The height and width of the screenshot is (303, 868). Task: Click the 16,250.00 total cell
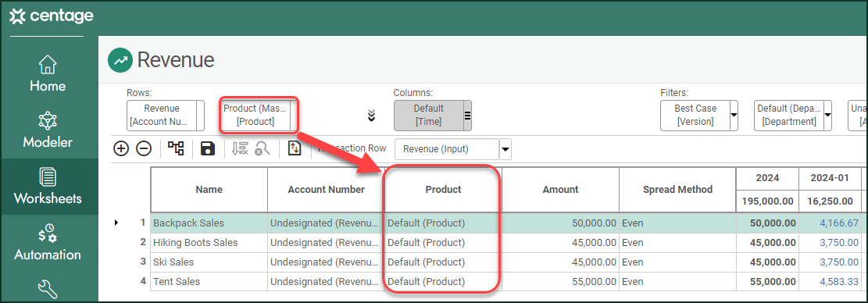pyautogui.click(x=830, y=201)
